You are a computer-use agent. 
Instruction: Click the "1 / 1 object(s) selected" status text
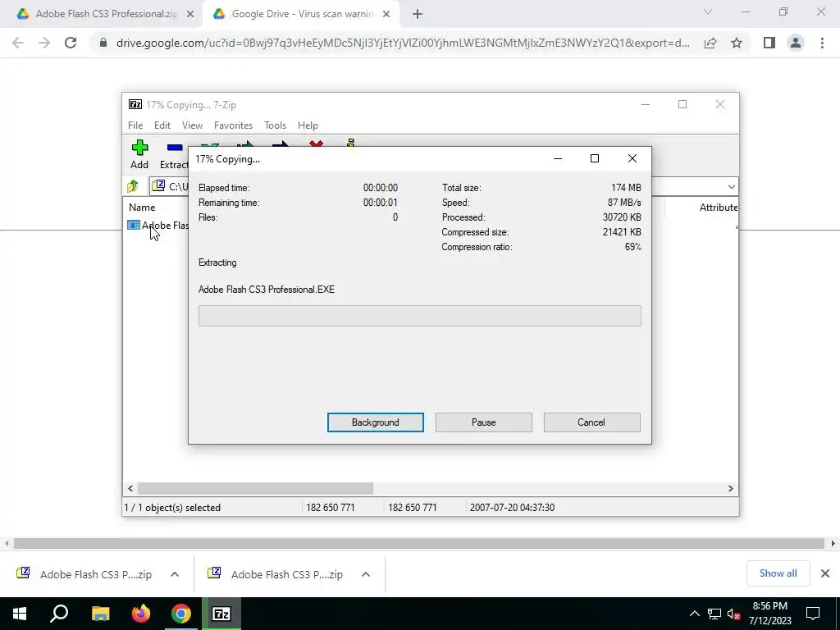(x=172, y=507)
